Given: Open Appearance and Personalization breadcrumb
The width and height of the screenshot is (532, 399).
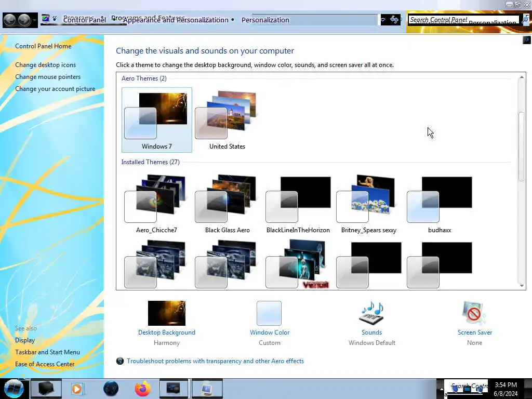Looking at the screenshot, I should (x=176, y=20).
